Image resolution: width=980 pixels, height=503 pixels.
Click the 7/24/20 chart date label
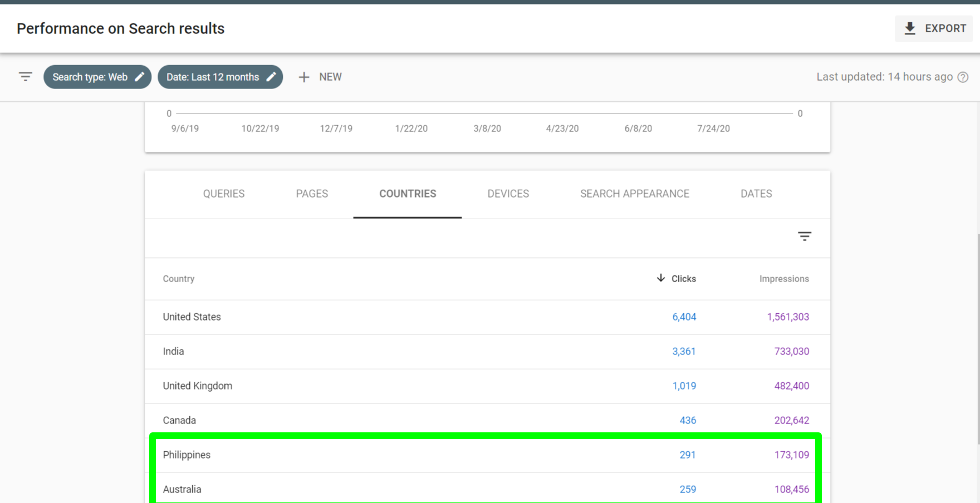713,129
